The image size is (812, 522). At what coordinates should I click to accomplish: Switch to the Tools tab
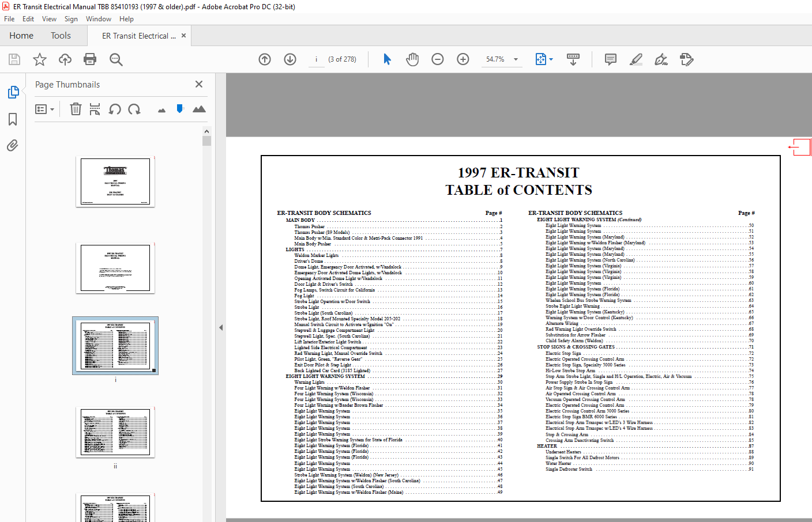coord(61,36)
